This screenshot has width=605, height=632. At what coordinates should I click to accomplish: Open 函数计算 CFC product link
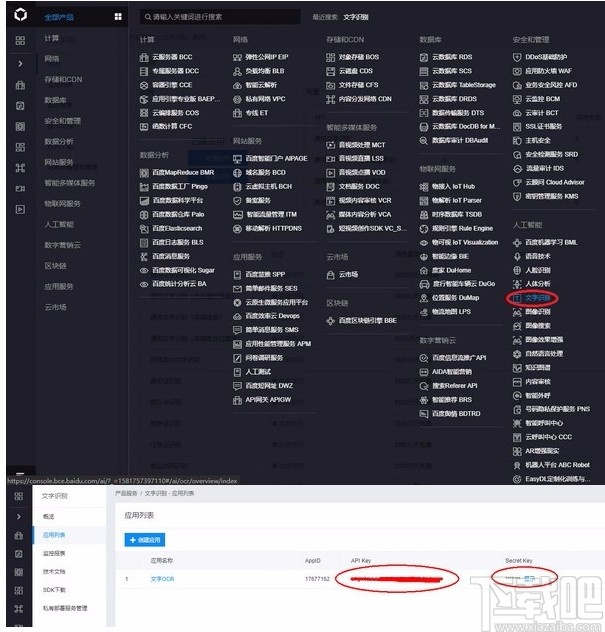tap(172, 127)
